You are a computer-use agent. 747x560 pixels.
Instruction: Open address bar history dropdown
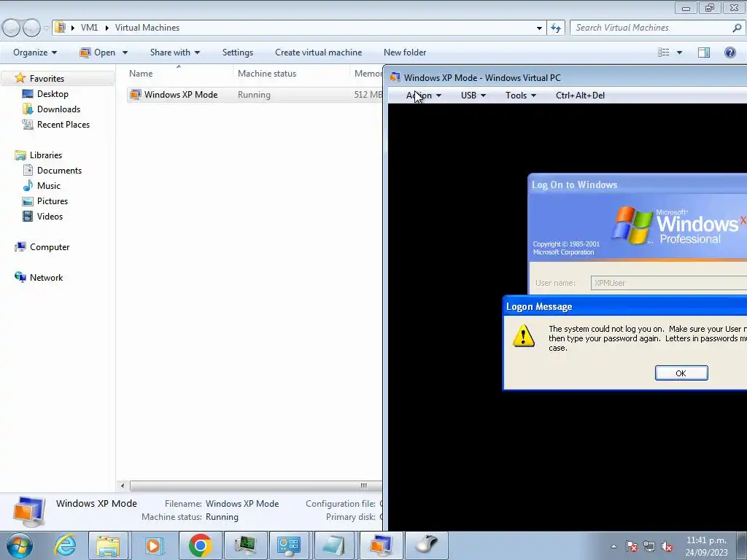(539, 28)
